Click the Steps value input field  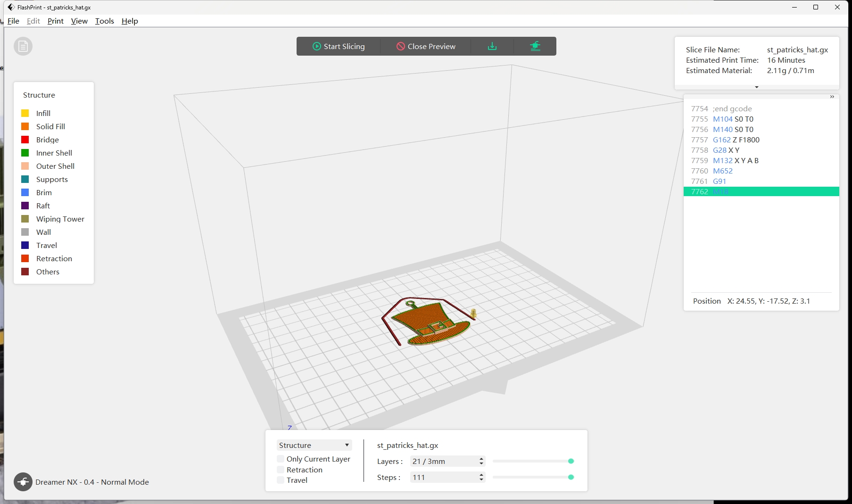point(443,477)
